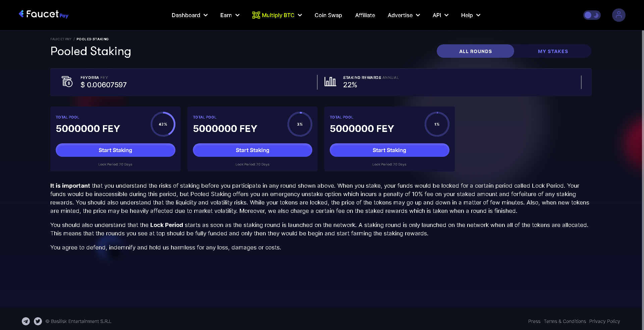Click the FaucetPay logo
644x330 pixels.
click(x=44, y=14)
